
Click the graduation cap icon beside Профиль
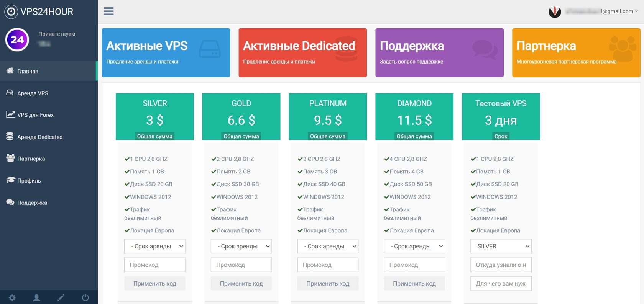(x=11, y=180)
